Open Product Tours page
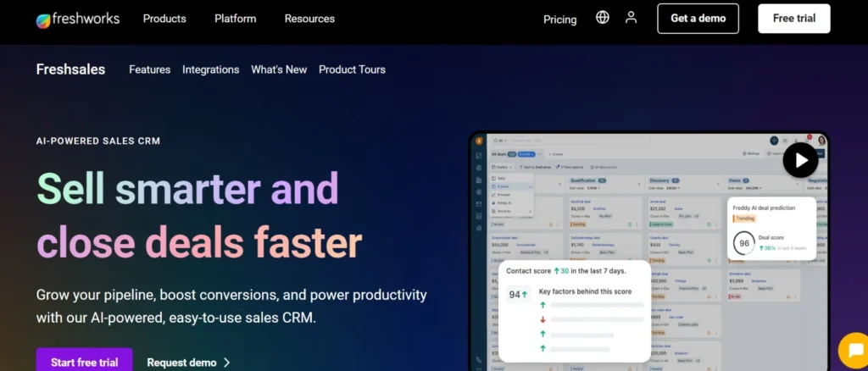This screenshot has width=868, height=371. [x=352, y=69]
